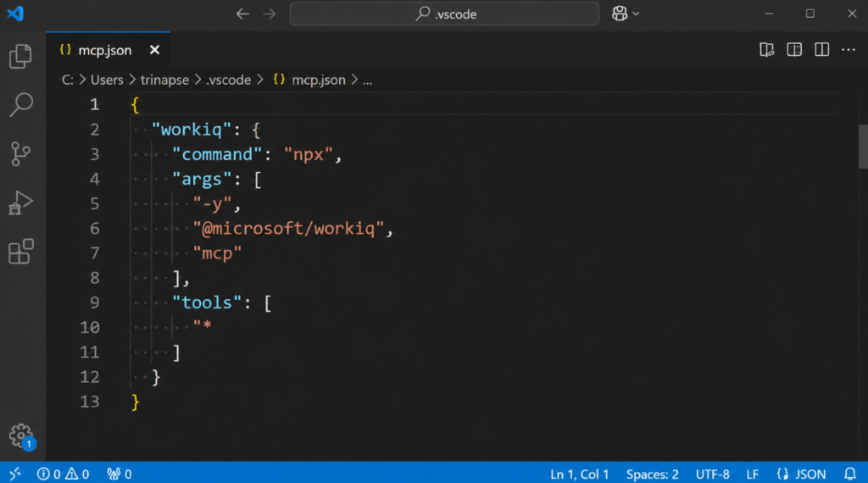
Task: Change indentation via Spaces: 2
Action: click(652, 475)
